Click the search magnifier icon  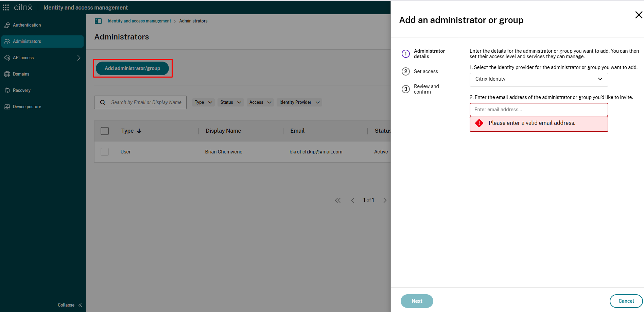tap(103, 102)
